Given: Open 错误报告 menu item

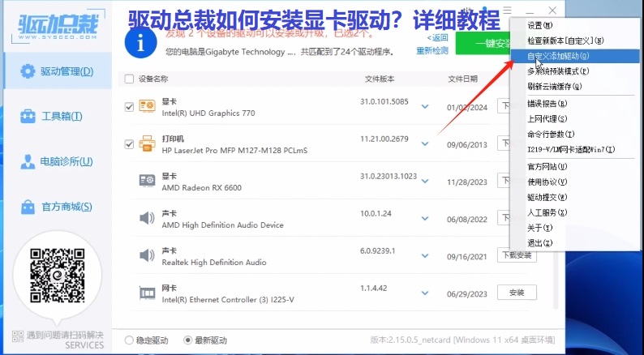Looking at the screenshot, I should [574, 104].
